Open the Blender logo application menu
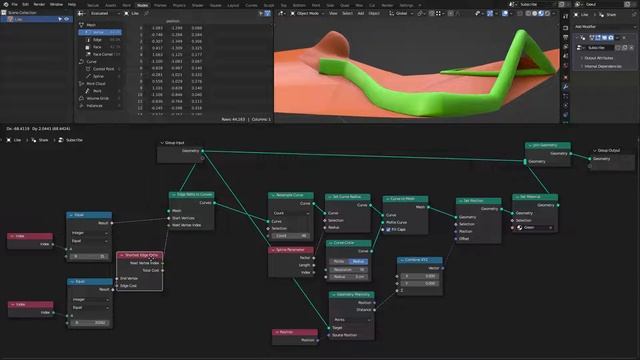Viewport: 640px width, 360px height. pos(6,4)
